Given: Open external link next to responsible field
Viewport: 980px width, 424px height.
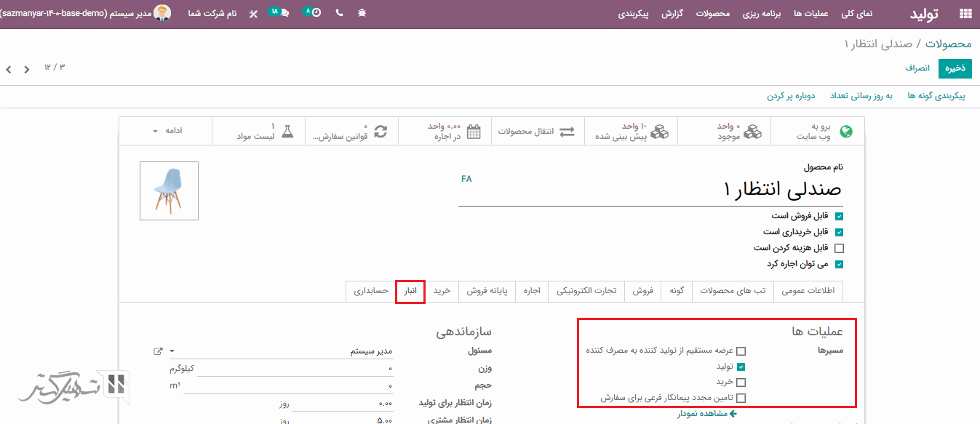Looking at the screenshot, I should 158,351.
